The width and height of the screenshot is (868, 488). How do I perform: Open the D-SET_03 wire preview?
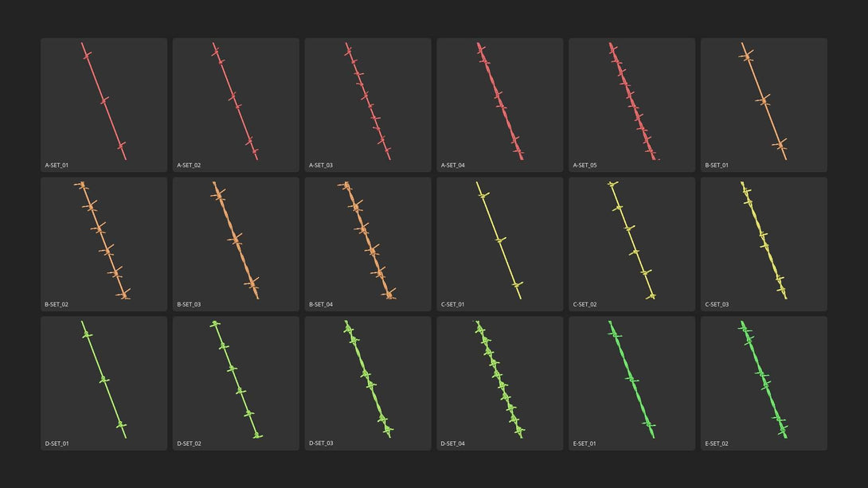tap(368, 384)
